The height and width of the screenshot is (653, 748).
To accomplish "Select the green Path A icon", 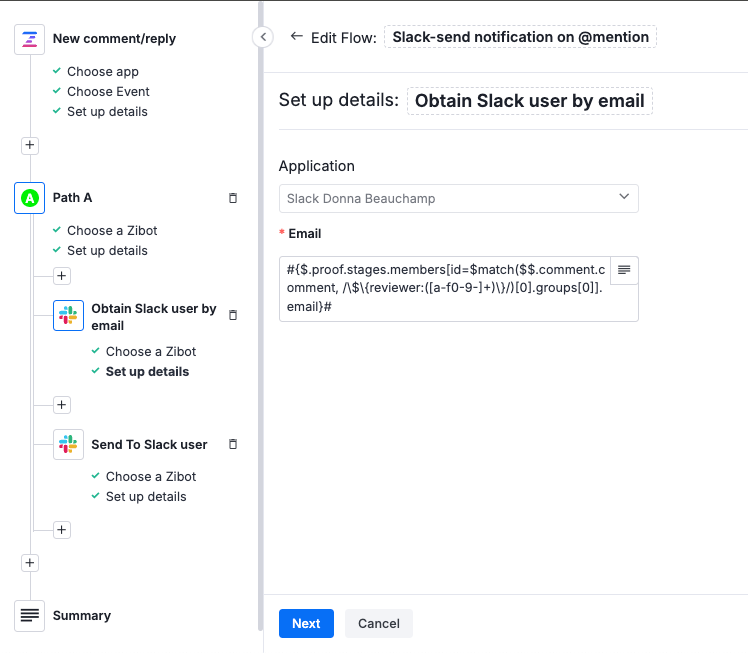I will pyautogui.click(x=30, y=197).
